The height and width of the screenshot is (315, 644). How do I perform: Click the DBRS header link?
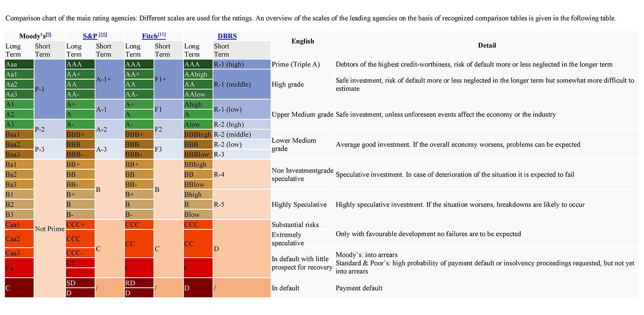(227, 36)
